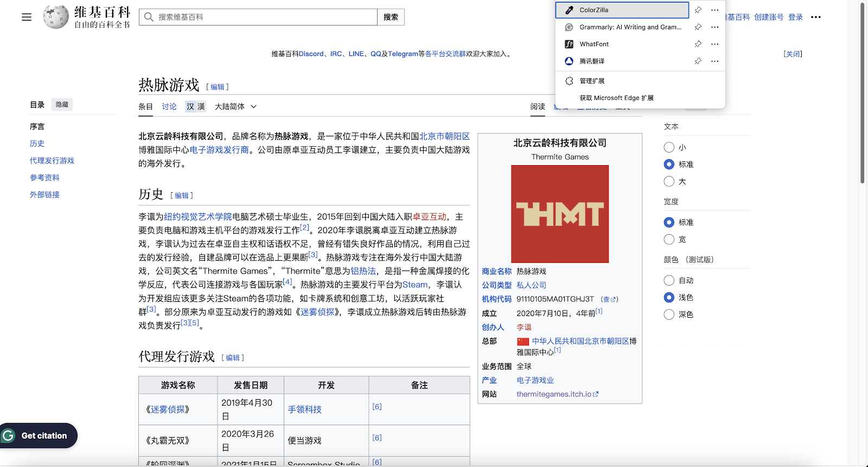This screenshot has height=467, width=868.
Task: Open the Steam link in history text
Action: click(415, 285)
